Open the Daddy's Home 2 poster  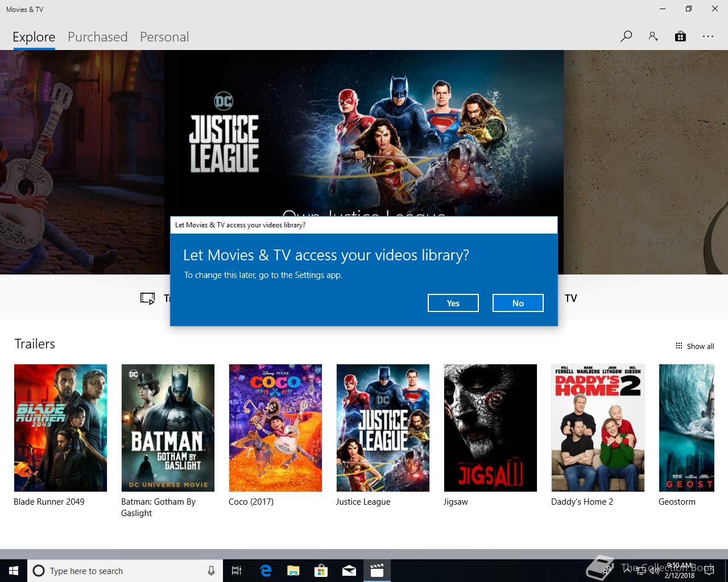pyautogui.click(x=598, y=428)
